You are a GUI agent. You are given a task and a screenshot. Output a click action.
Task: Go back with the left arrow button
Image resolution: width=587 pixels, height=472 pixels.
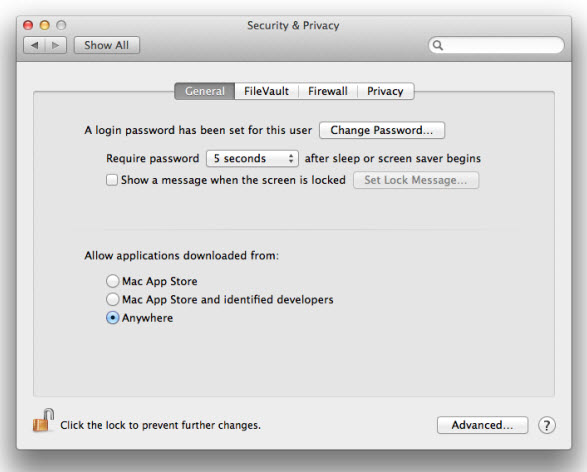click(34, 45)
